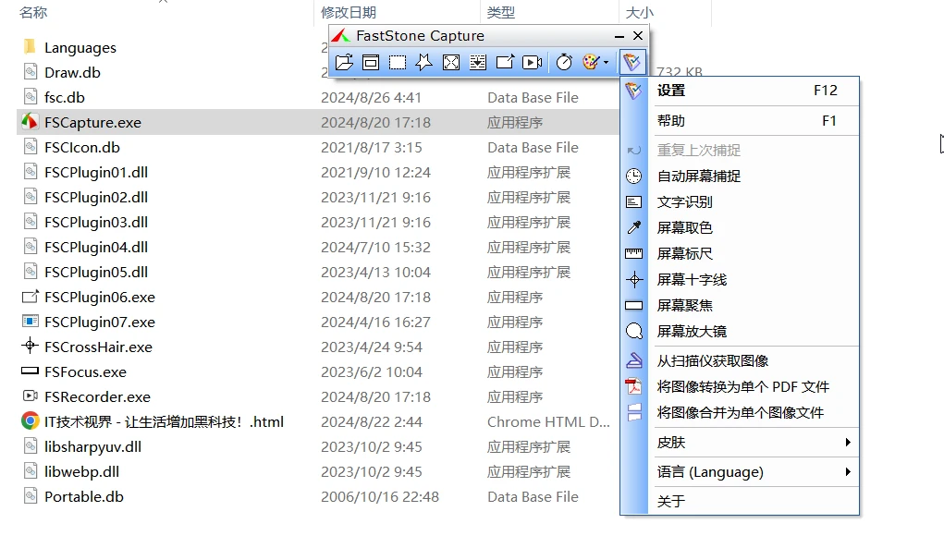Click the 屏幕聚焦 rectangle icon
The width and height of the screenshot is (944, 560).
click(634, 306)
